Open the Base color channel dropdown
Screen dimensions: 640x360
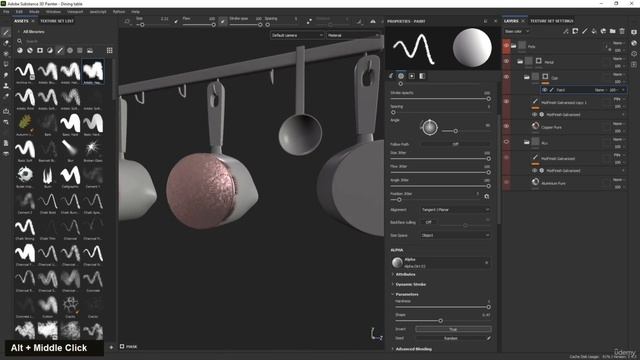click(517, 31)
